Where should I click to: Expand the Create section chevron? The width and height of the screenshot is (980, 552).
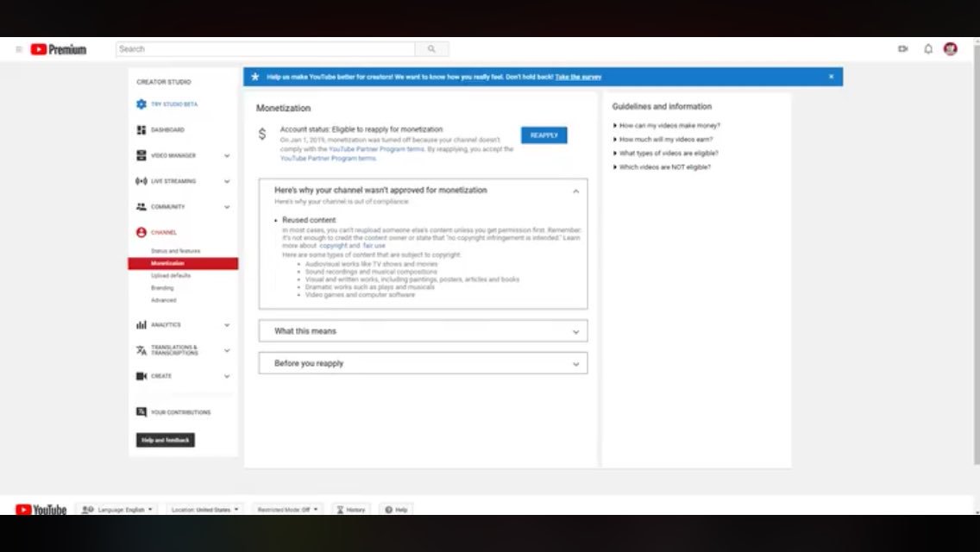(x=227, y=376)
